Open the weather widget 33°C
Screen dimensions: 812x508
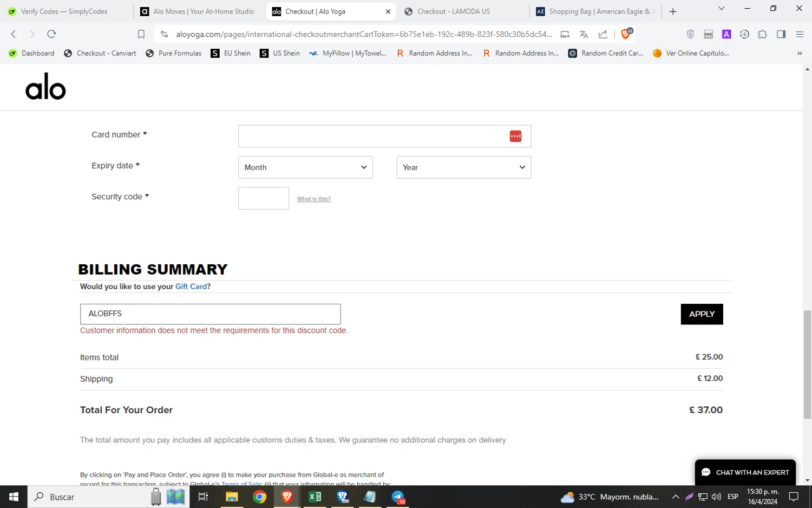610,497
